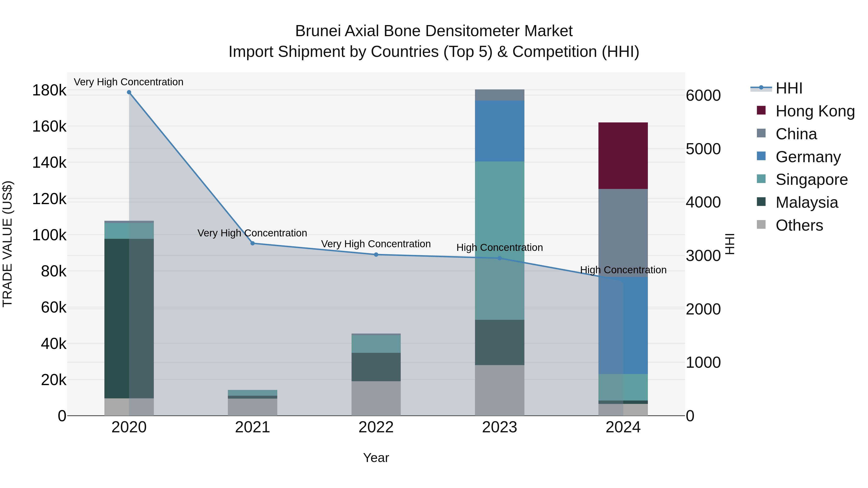Click the 'High Concentration' label above 2023
Viewport: 868px width, 488px height.
pos(500,247)
